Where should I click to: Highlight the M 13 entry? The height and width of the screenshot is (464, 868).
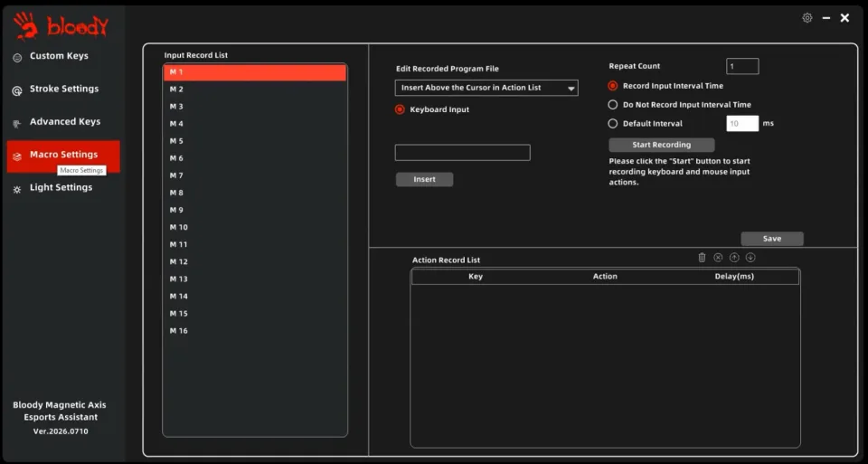[x=255, y=279]
